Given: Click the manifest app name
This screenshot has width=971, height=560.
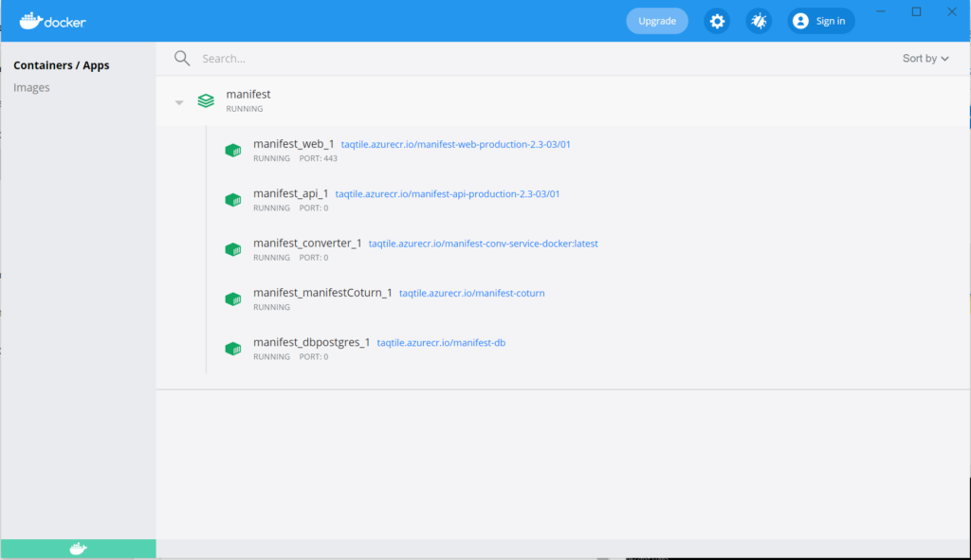Looking at the screenshot, I should pyautogui.click(x=247, y=94).
